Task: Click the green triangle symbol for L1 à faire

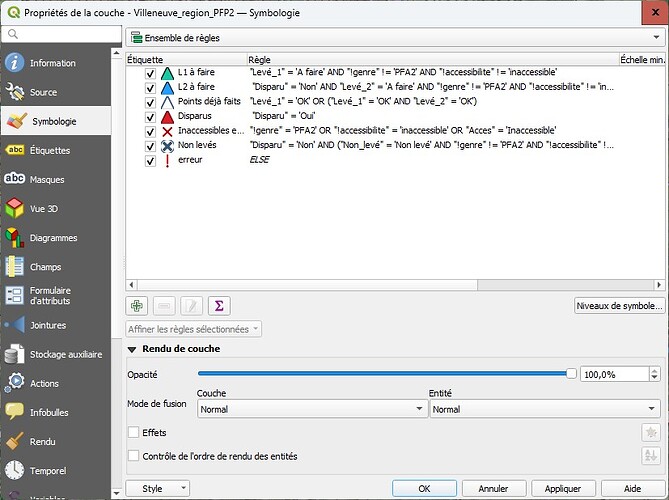Action: [167, 73]
